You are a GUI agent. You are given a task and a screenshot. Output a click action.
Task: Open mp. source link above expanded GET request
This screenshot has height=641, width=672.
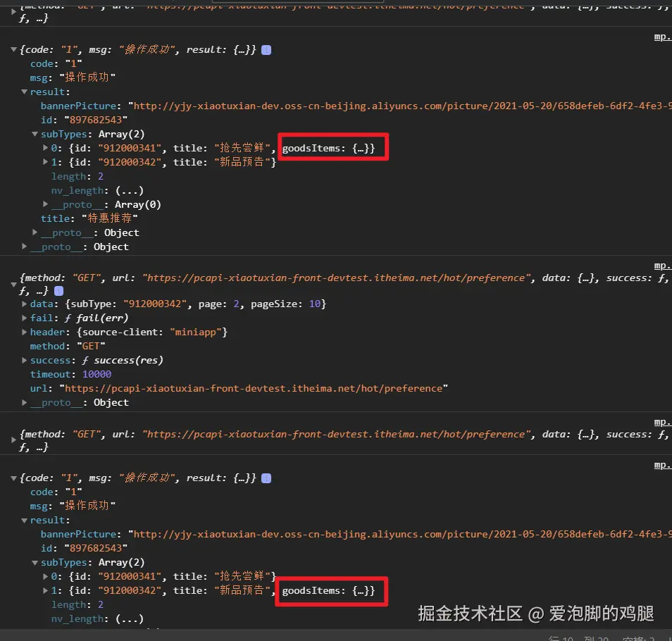pyautogui.click(x=663, y=266)
